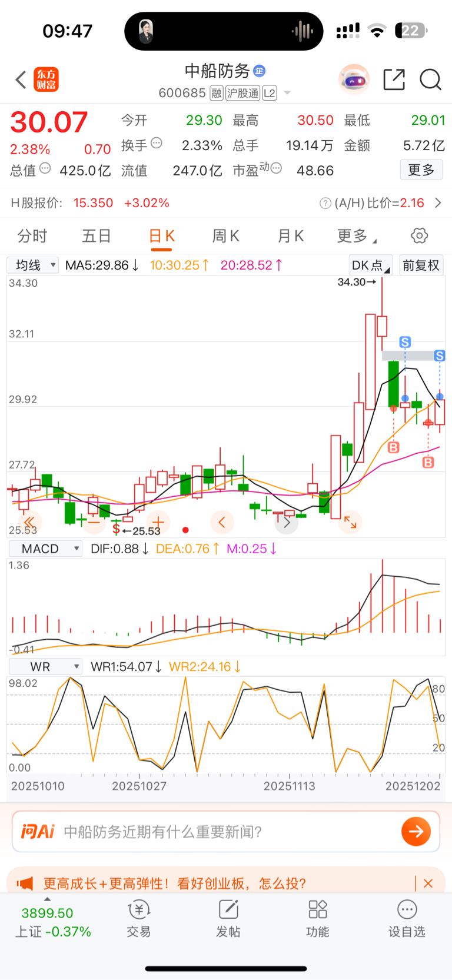Tap the left arrow chart scroll icon
This screenshot has height=980, width=452.
click(222, 522)
